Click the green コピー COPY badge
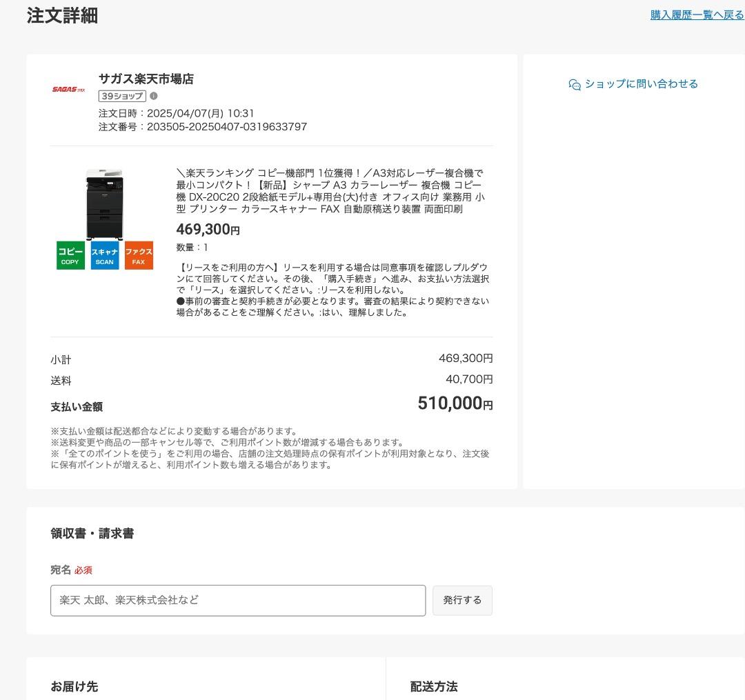This screenshot has height=700, width=745. tap(70, 255)
